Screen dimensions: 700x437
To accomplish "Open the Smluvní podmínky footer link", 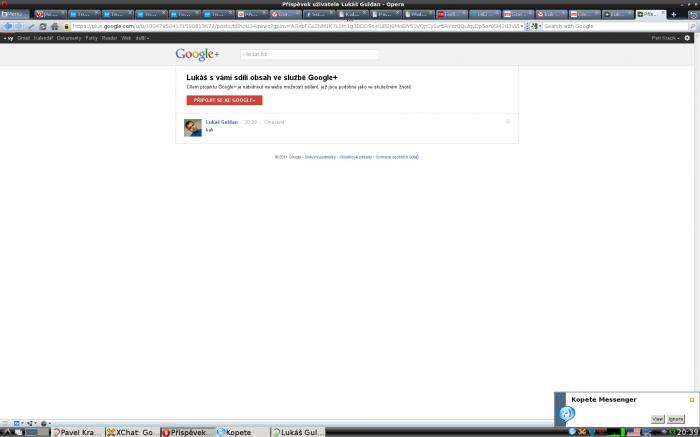I will (320, 157).
